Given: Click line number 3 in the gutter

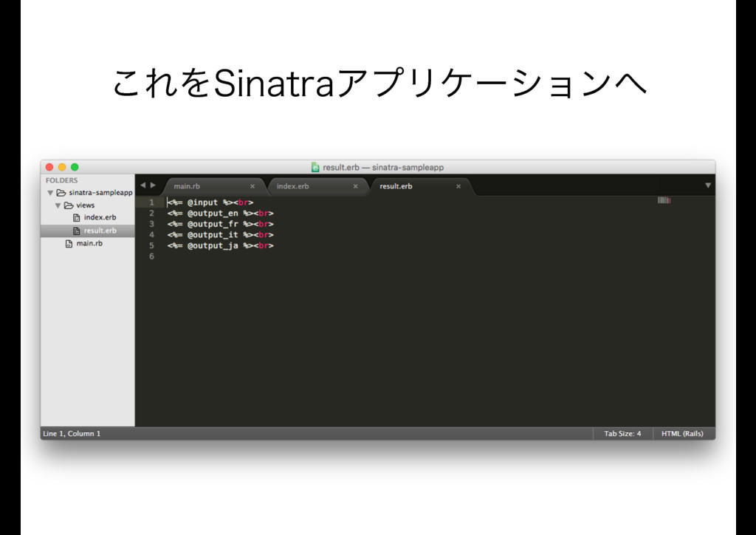Looking at the screenshot, I should 151,225.
